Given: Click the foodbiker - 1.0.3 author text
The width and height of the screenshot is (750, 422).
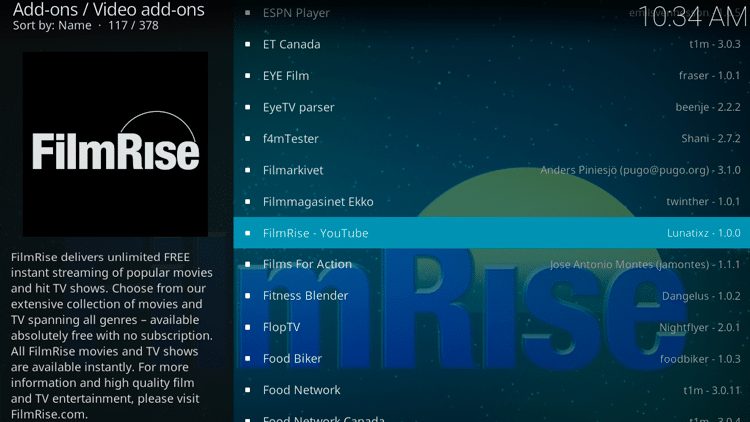Looking at the screenshot, I should (x=700, y=359).
